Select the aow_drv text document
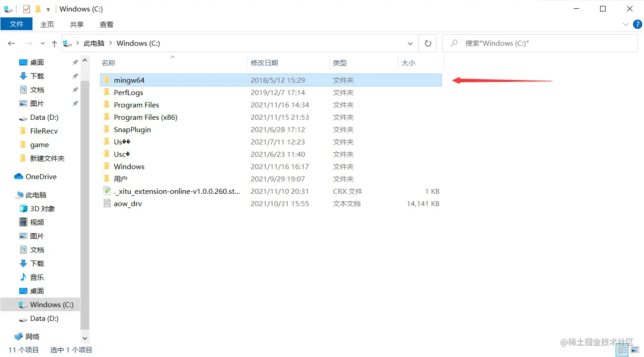The height and width of the screenshot is (357, 644). (271, 203)
